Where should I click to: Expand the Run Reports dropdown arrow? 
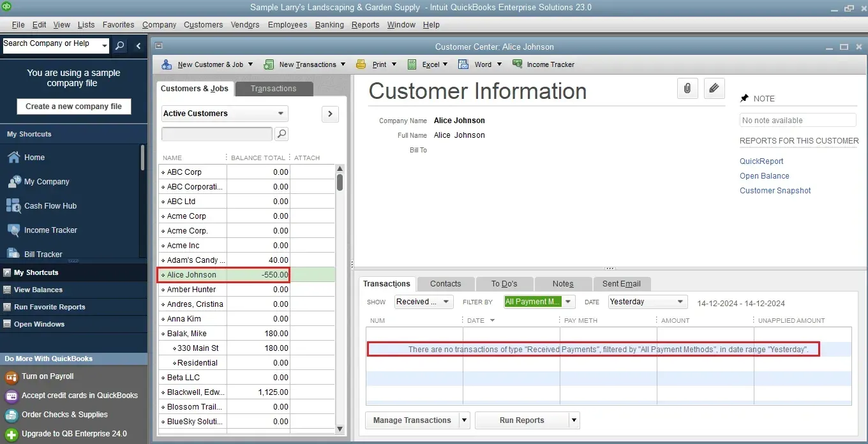572,420
